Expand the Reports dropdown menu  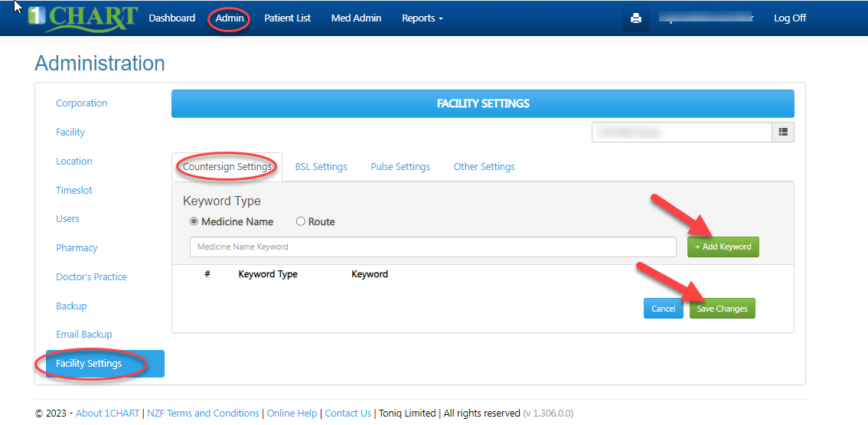point(422,18)
